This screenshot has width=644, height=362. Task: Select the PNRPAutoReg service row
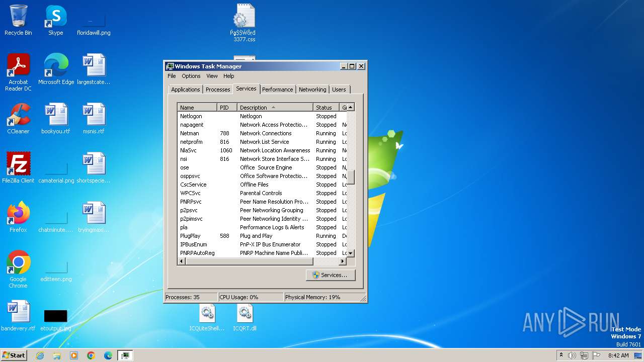coord(262,253)
